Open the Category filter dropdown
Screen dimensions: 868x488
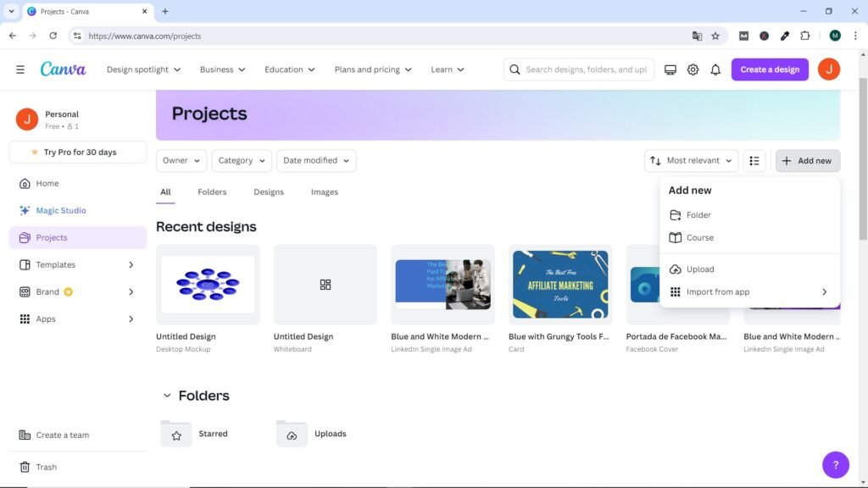pyautogui.click(x=242, y=161)
